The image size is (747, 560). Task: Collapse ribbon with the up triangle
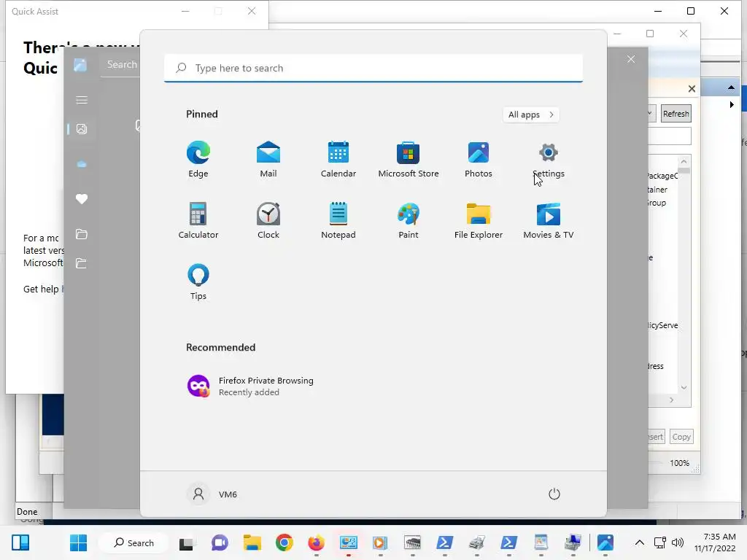point(731,87)
